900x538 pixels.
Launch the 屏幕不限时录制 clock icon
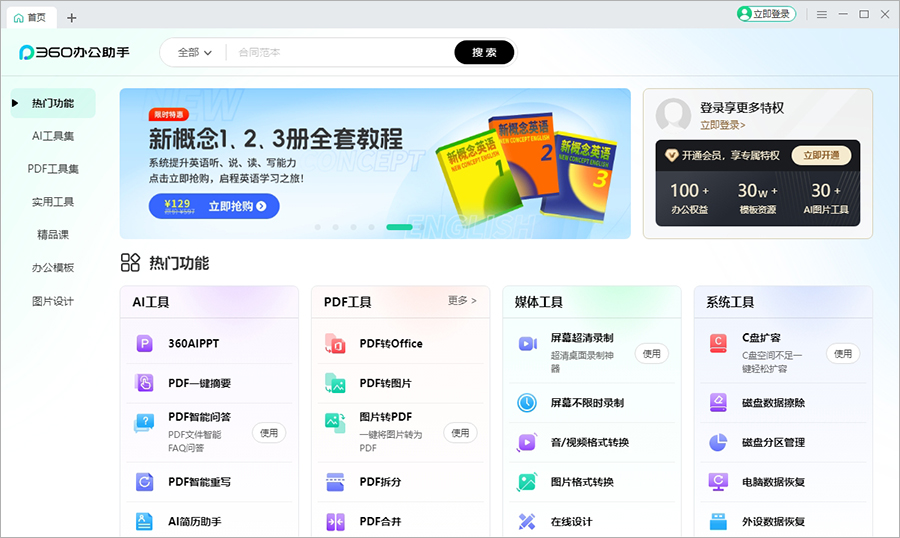tap(527, 403)
